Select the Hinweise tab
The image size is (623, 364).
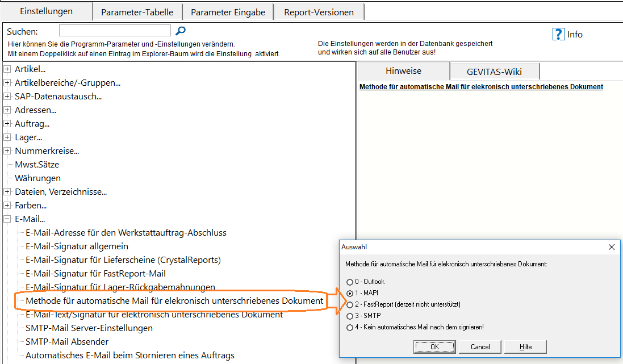(x=403, y=71)
